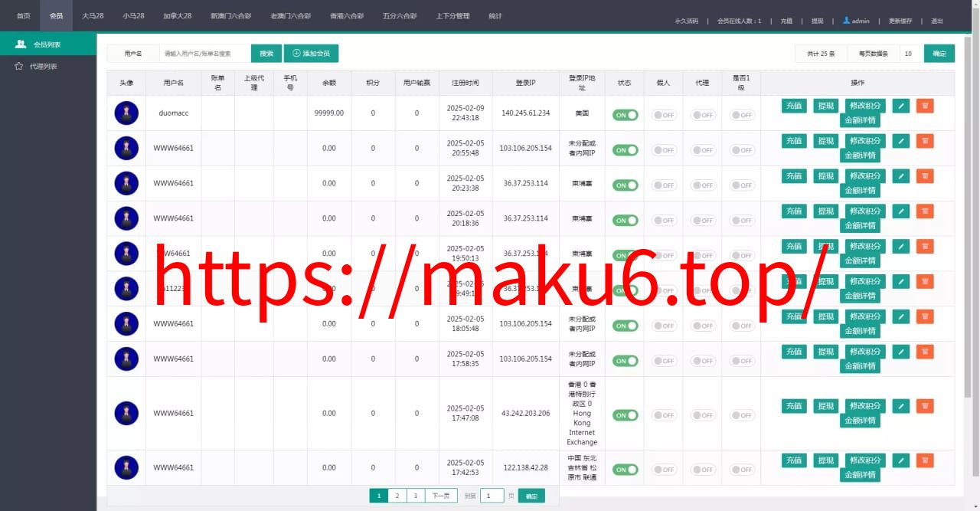The height and width of the screenshot is (511, 980).
Task: Click trash icon for row with IP 43.242.203.206
Action: (x=925, y=406)
